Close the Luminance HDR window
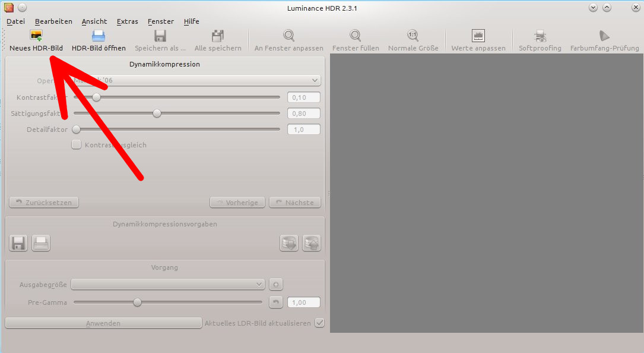Screen dimensions: 644x353 click(635, 7)
